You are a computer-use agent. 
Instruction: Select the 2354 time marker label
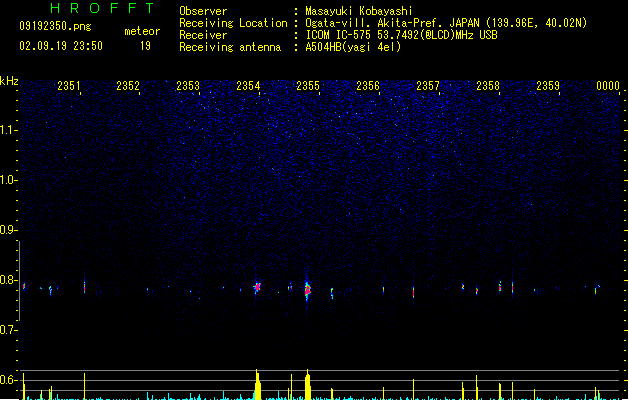coord(248,86)
